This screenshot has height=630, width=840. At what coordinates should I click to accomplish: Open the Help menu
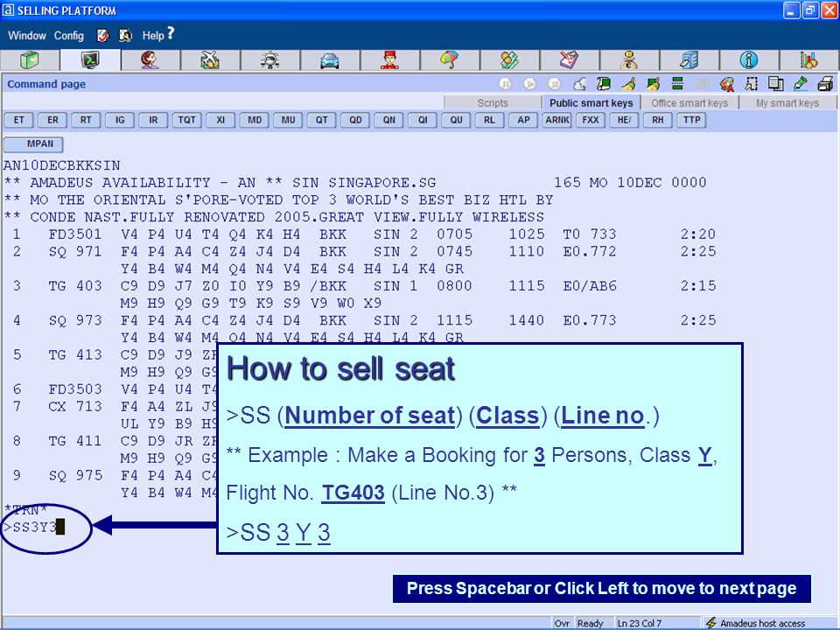tap(158, 35)
